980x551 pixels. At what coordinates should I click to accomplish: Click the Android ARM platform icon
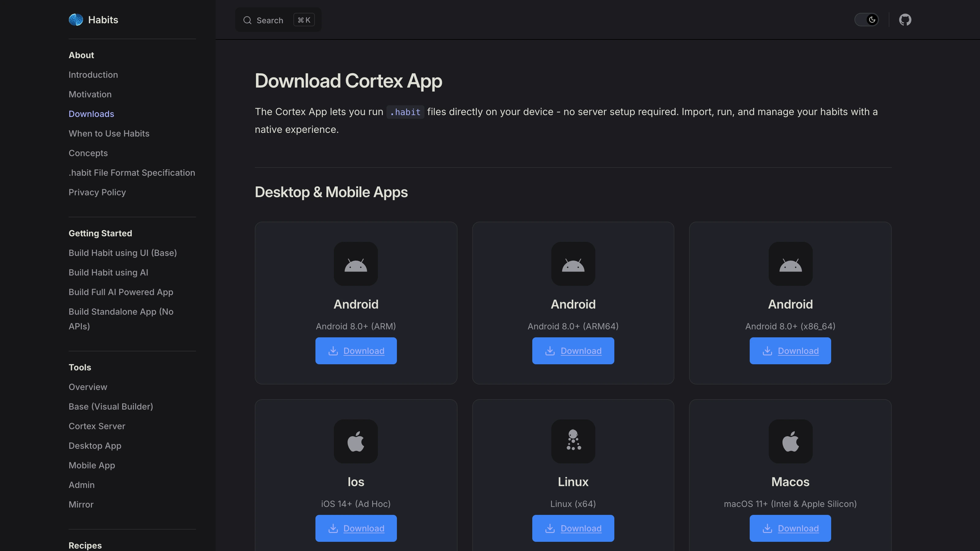(356, 264)
